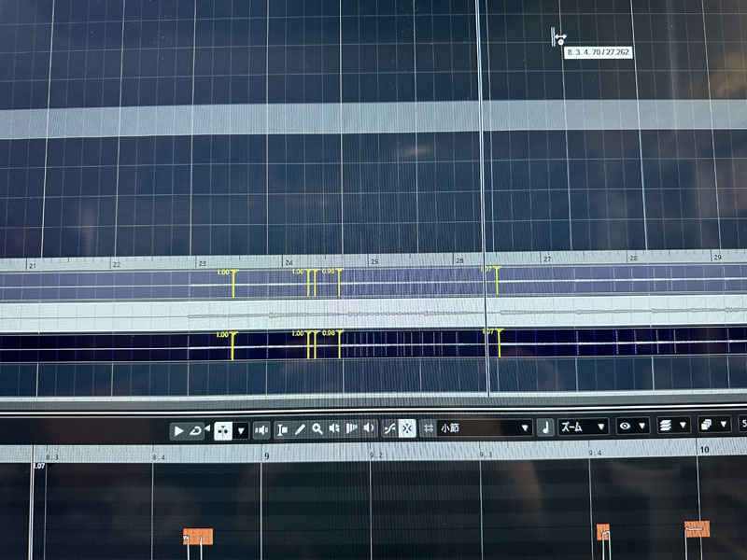Select the orange segment near position 8.4
The width and height of the screenshot is (747, 560).
point(198,536)
